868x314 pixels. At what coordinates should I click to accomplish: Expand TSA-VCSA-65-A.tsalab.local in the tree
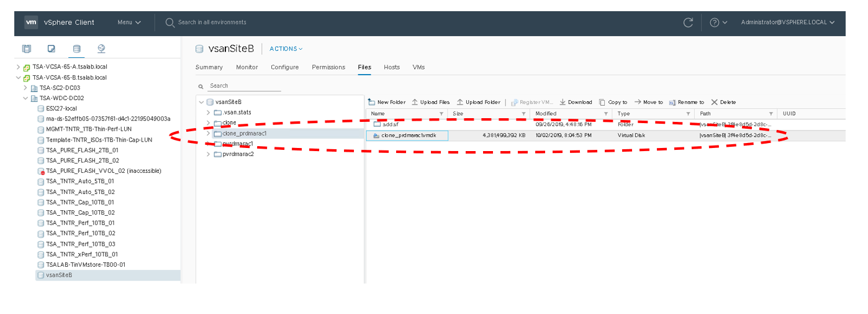coord(17,67)
